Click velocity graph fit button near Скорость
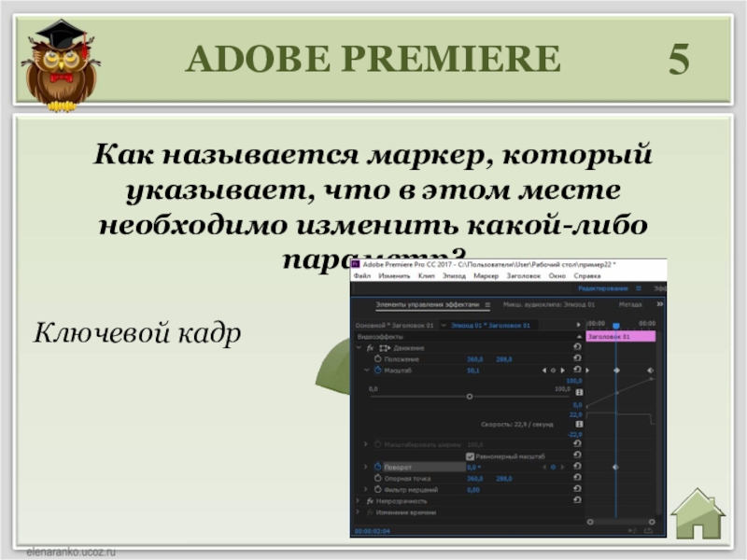The width and height of the screenshot is (747, 560). 579,425
